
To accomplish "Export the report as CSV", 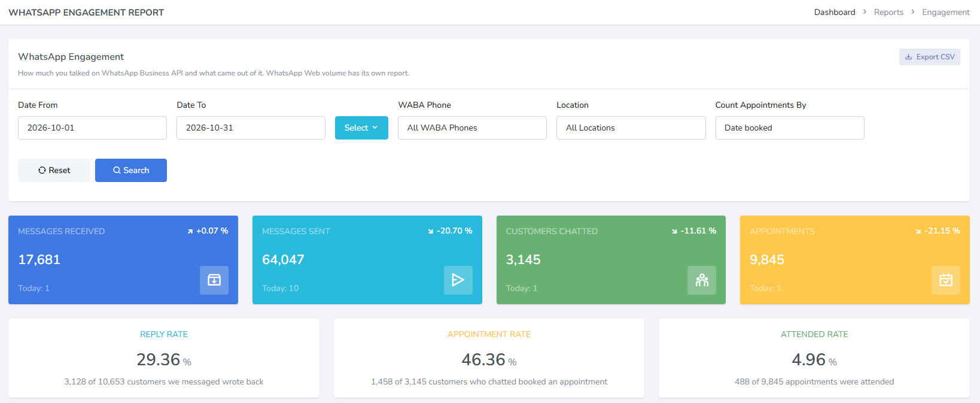I will 930,57.
